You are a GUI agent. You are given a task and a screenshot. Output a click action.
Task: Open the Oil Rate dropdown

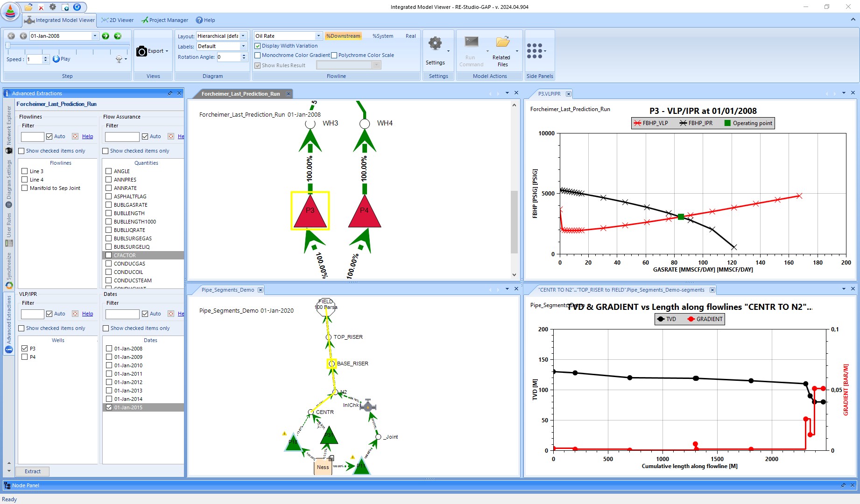(318, 36)
